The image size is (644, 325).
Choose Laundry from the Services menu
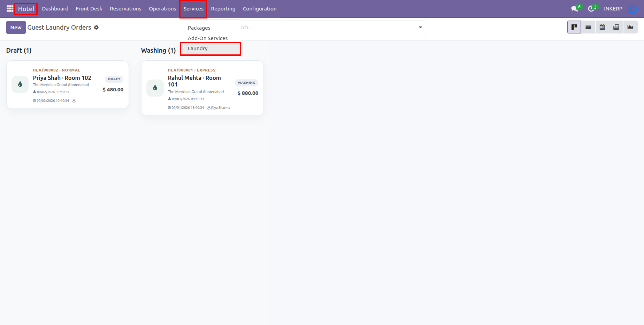click(210, 48)
